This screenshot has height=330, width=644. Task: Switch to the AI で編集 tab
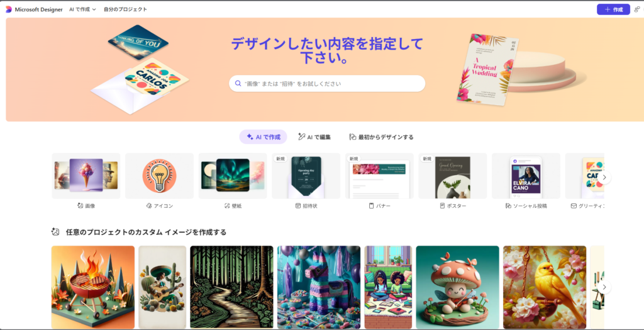314,137
